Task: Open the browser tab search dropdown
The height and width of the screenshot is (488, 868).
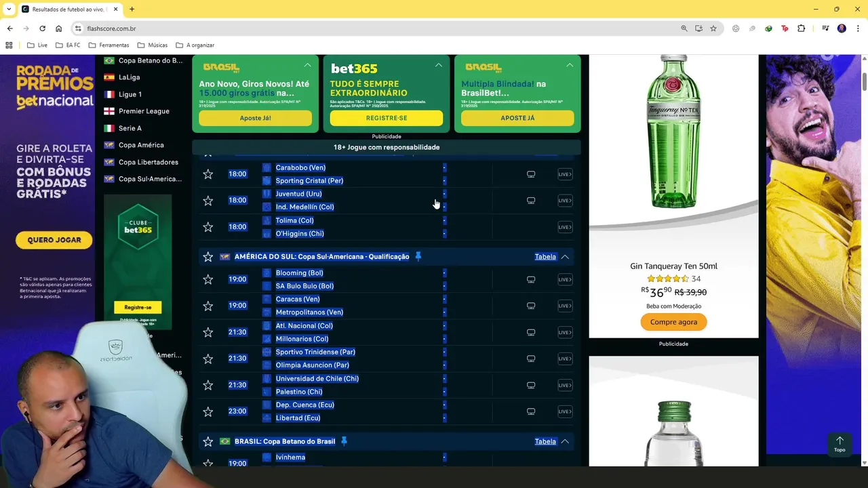Action: point(8,9)
